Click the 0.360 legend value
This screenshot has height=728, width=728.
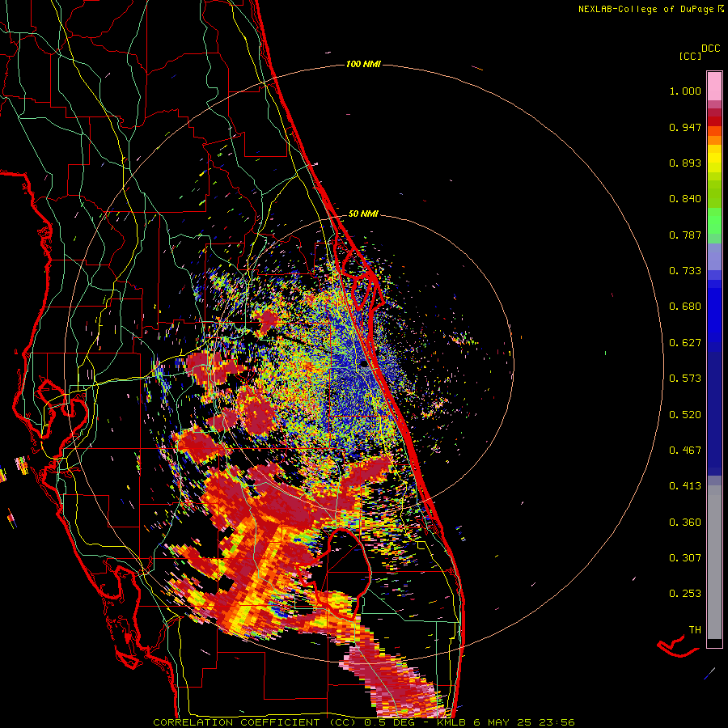coord(685,523)
